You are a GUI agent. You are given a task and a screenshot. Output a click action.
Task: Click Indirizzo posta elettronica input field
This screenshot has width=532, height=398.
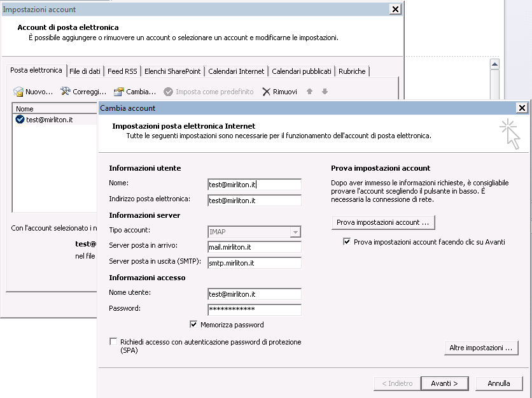click(x=255, y=201)
